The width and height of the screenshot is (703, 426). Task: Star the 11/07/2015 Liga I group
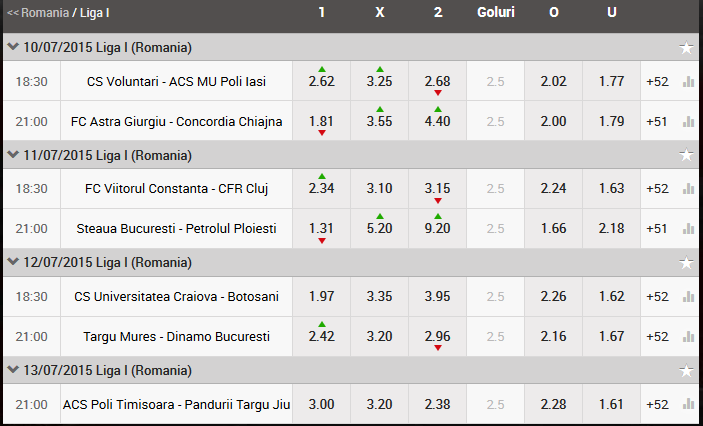[x=686, y=155]
